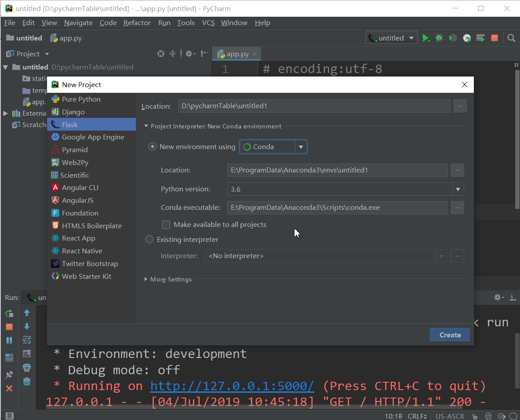Image resolution: width=520 pixels, height=420 pixels.
Task: Collapse Project Interpreter section
Action: tap(146, 126)
